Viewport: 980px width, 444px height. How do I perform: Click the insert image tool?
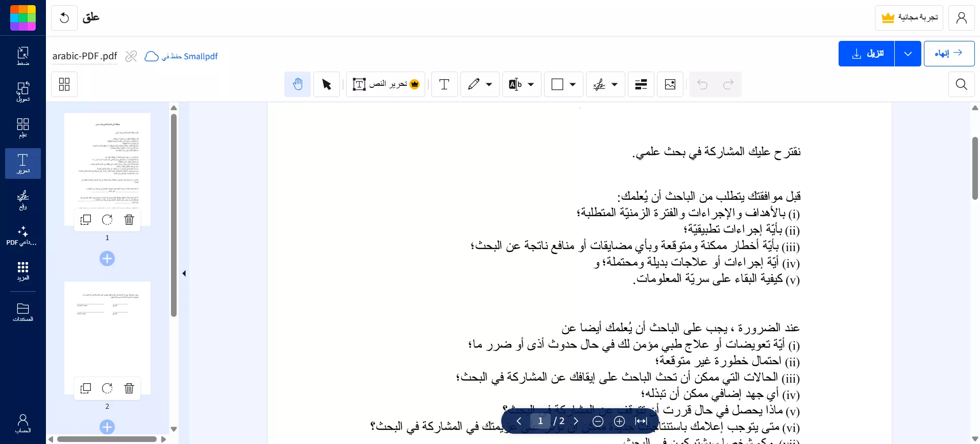670,84
